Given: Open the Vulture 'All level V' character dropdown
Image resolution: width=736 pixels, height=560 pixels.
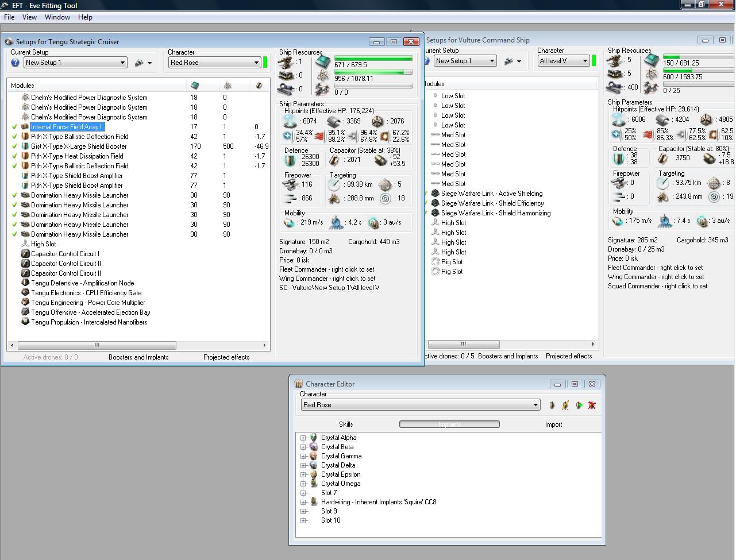Looking at the screenshot, I should click(564, 61).
